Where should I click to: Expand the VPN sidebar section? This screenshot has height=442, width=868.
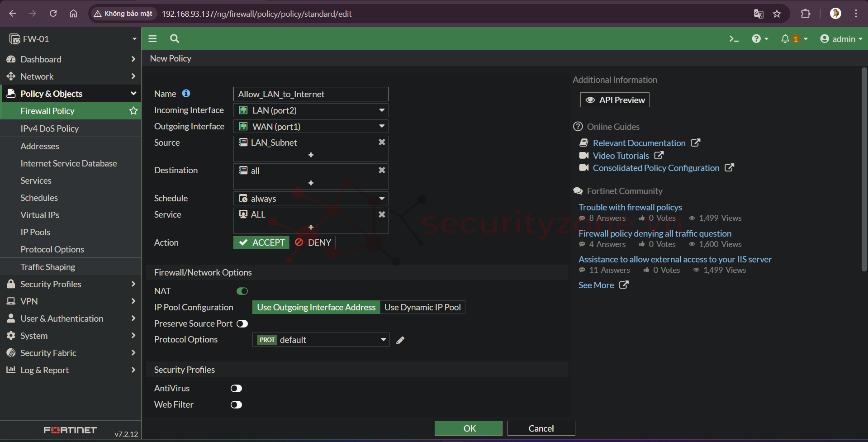pos(70,301)
